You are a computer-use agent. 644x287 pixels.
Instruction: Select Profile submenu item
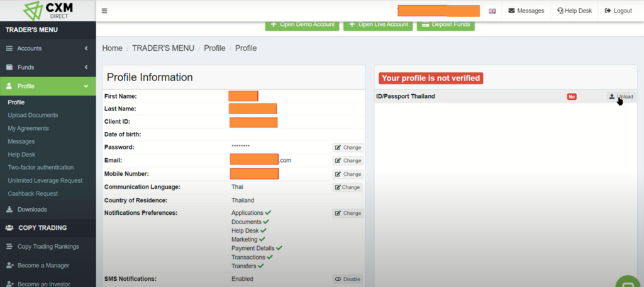pyautogui.click(x=16, y=102)
